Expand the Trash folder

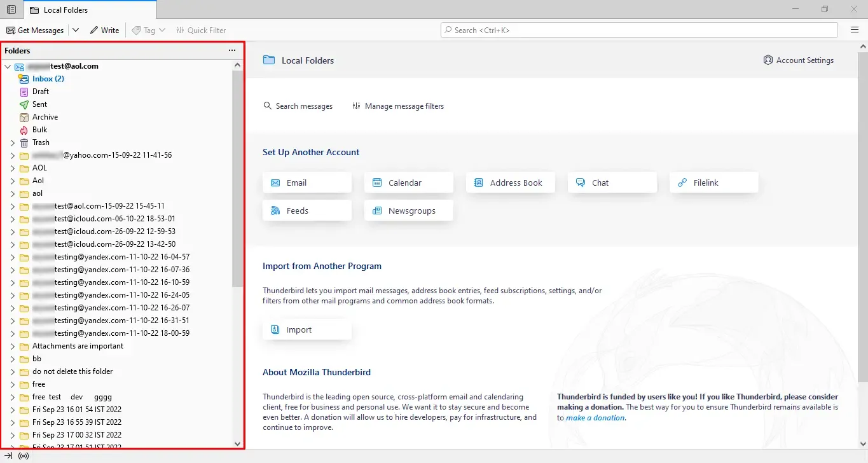click(x=13, y=142)
